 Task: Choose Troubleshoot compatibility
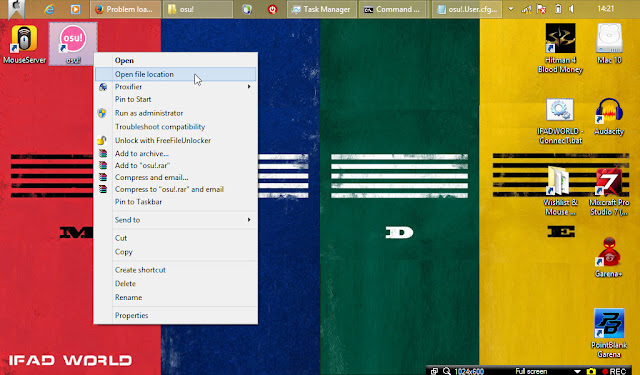(x=176, y=126)
